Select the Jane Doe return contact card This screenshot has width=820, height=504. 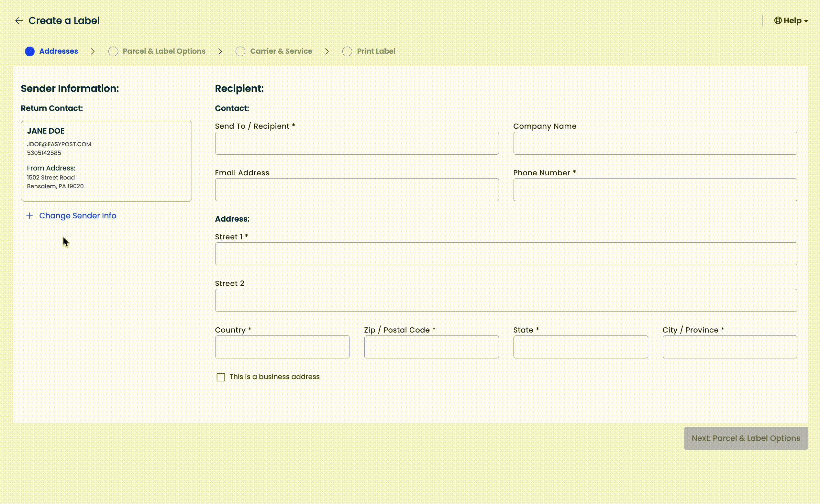106,161
